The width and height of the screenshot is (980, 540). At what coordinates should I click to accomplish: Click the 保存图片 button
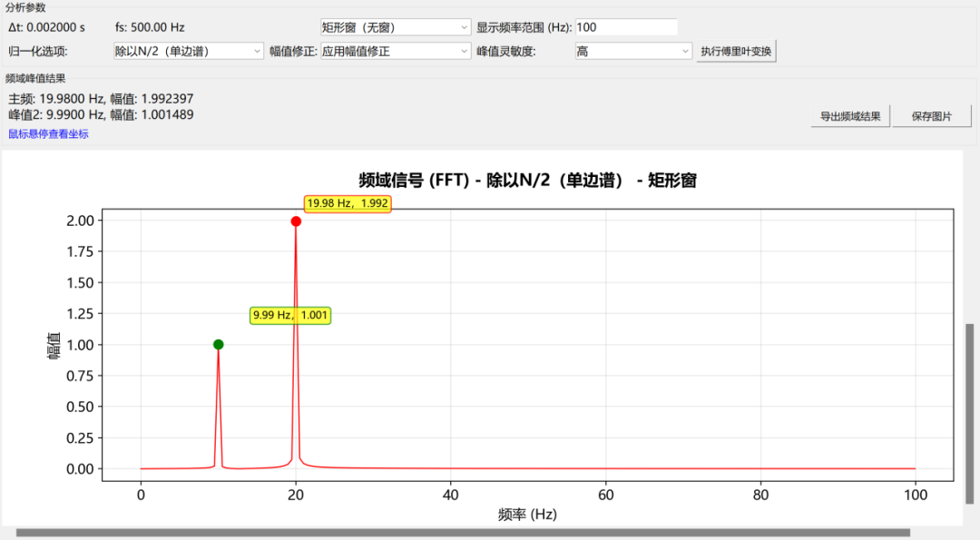point(931,116)
